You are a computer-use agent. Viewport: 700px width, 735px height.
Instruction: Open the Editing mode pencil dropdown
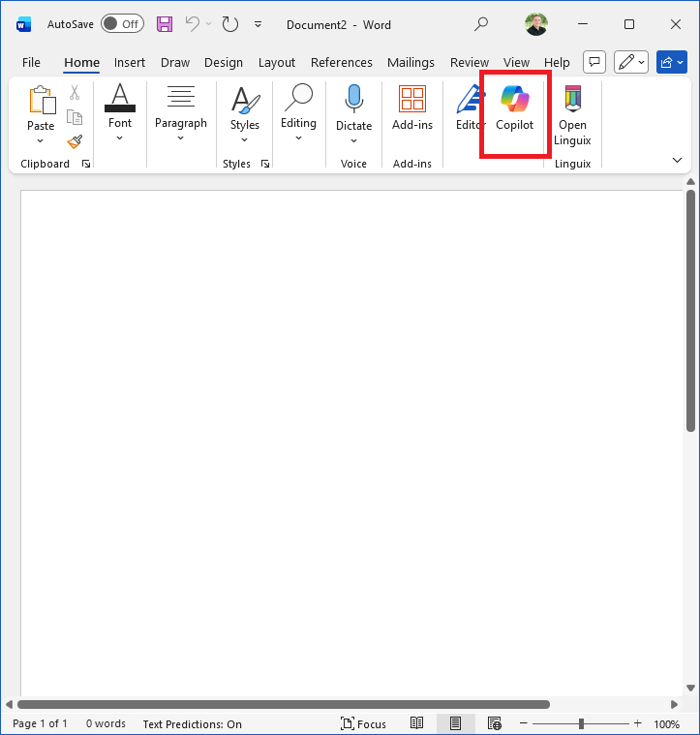(x=631, y=62)
